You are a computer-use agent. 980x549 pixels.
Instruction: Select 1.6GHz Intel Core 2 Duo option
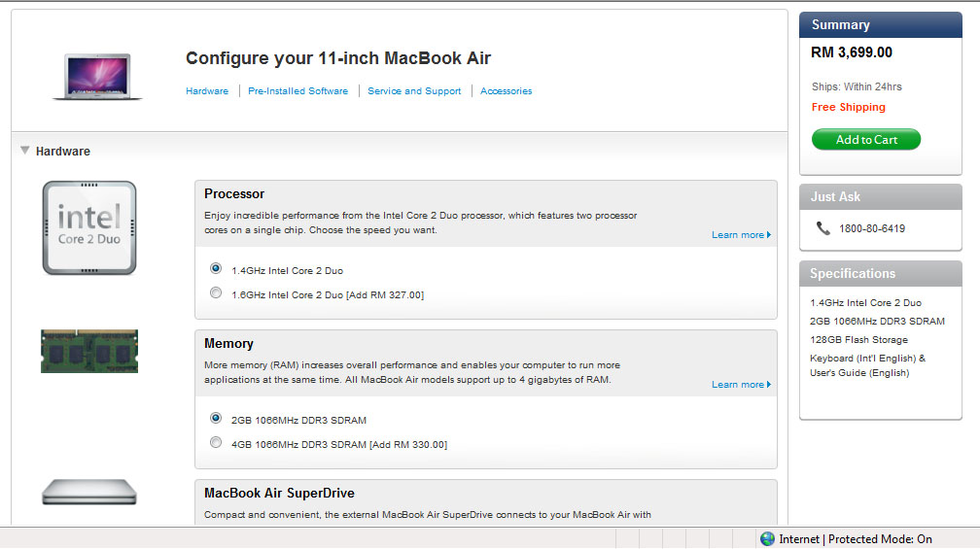[x=216, y=292]
